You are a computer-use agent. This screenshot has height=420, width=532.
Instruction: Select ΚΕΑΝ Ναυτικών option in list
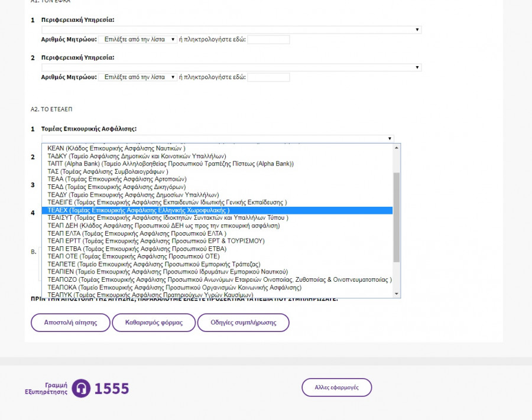coord(116,148)
